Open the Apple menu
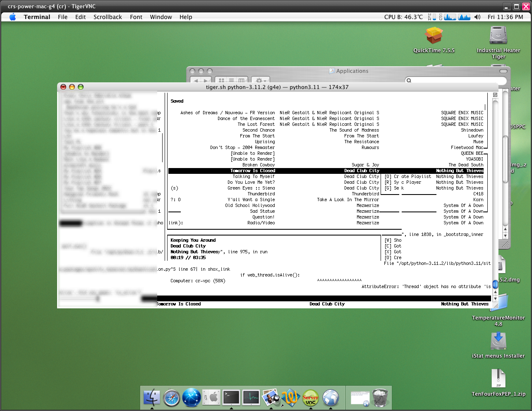The height and width of the screenshot is (411, 532). tap(12, 17)
